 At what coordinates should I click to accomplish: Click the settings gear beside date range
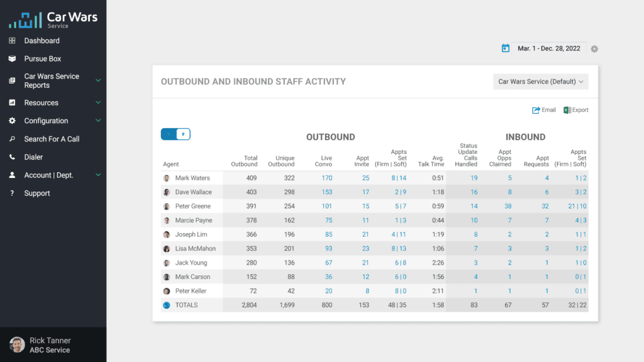click(594, 49)
